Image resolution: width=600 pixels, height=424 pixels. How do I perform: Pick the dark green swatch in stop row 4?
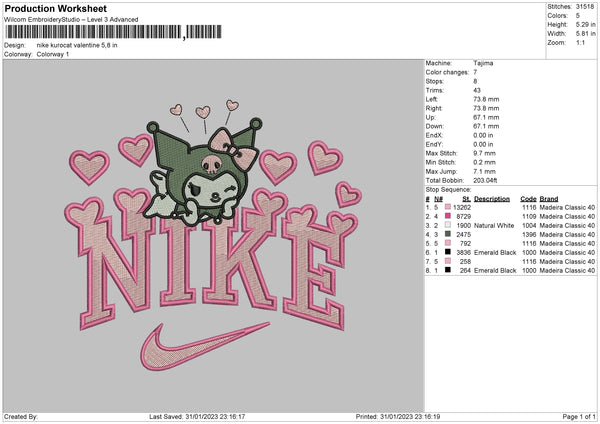coord(448,234)
